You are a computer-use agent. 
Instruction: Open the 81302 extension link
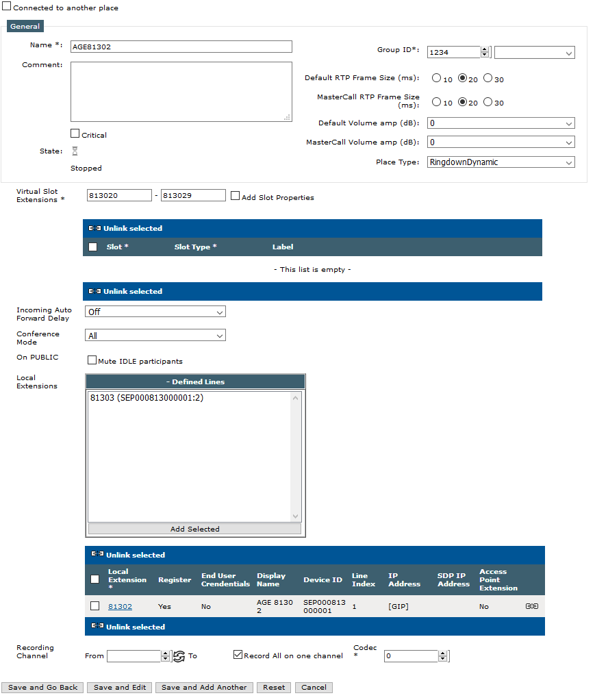[x=120, y=606]
